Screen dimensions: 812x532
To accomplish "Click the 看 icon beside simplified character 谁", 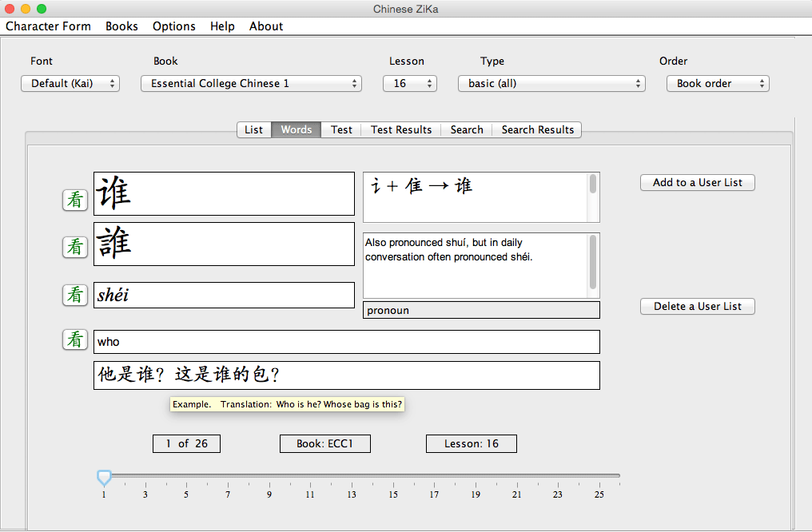I will coord(75,200).
